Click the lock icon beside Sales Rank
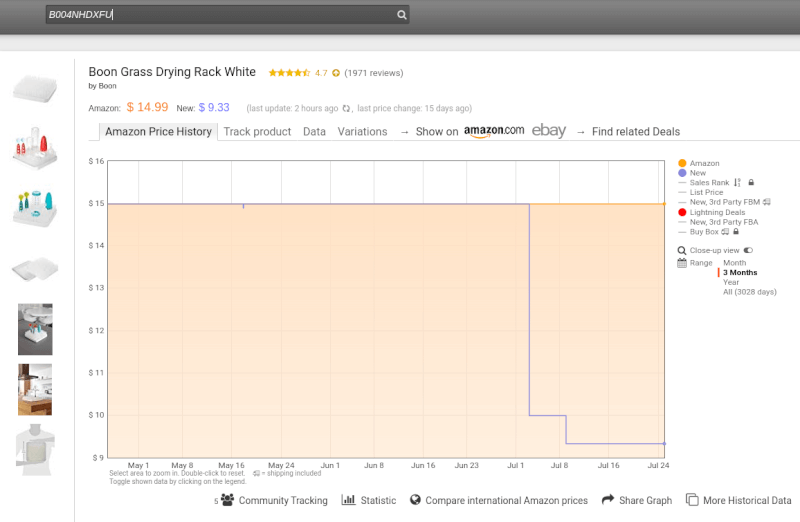 (x=751, y=182)
